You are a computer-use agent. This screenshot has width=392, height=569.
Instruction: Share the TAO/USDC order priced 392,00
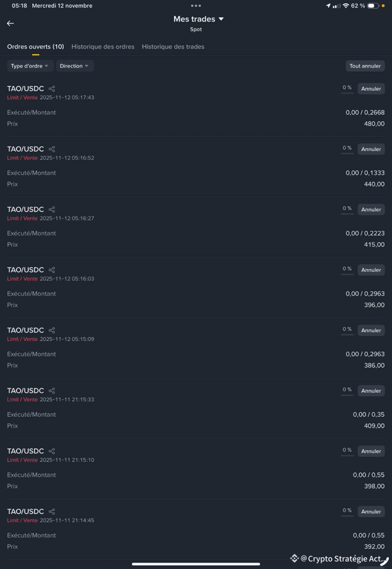tap(52, 512)
